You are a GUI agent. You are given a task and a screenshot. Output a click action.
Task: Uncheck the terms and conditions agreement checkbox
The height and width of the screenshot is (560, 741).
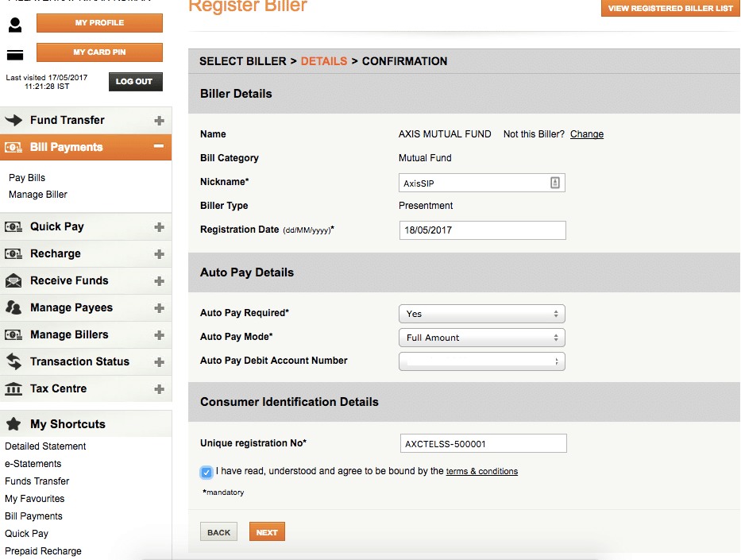point(206,473)
